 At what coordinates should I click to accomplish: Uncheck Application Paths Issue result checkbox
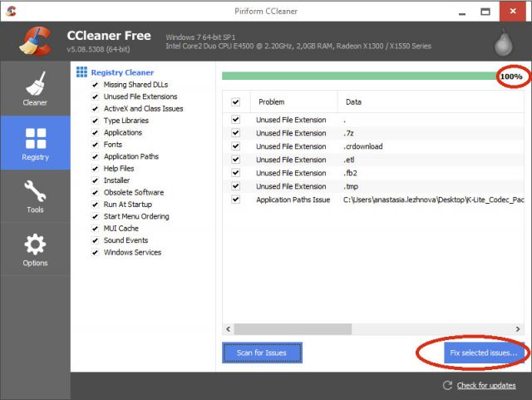[x=235, y=200]
